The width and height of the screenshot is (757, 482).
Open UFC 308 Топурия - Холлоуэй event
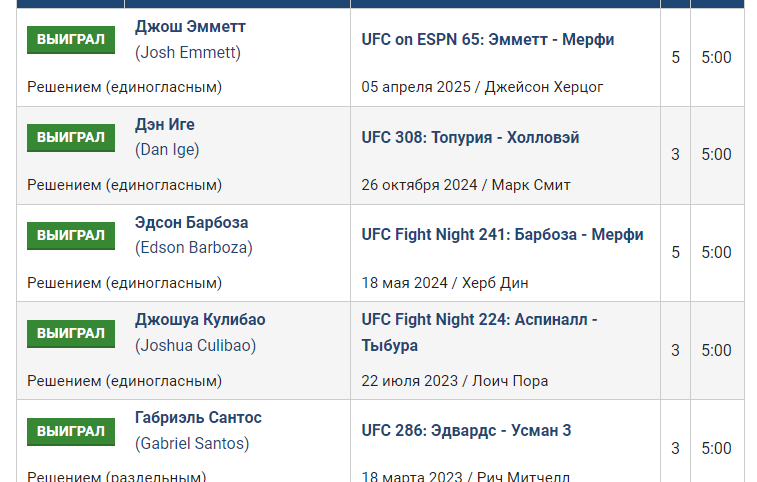click(x=470, y=138)
